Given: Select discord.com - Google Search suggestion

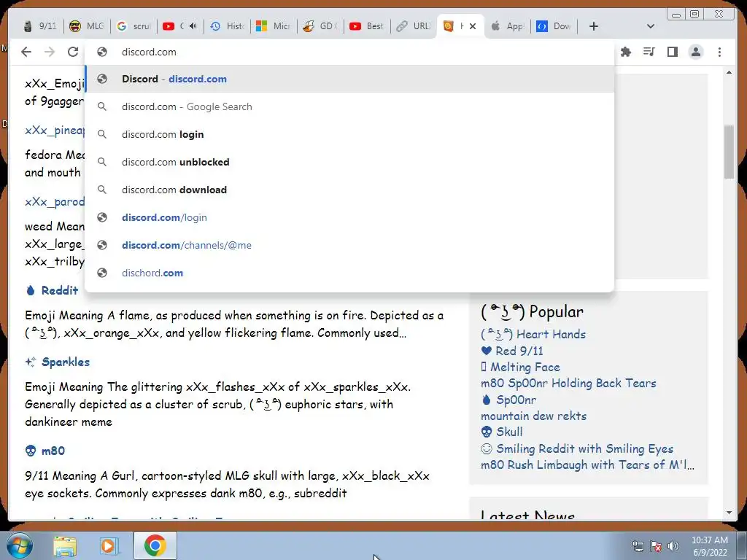Looking at the screenshot, I should [x=349, y=106].
